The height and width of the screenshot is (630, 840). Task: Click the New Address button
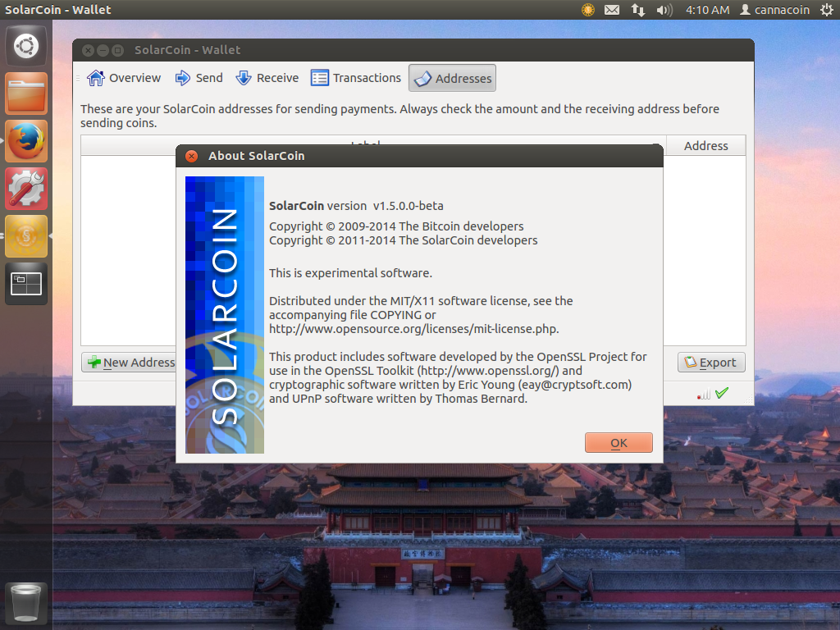pyautogui.click(x=129, y=362)
